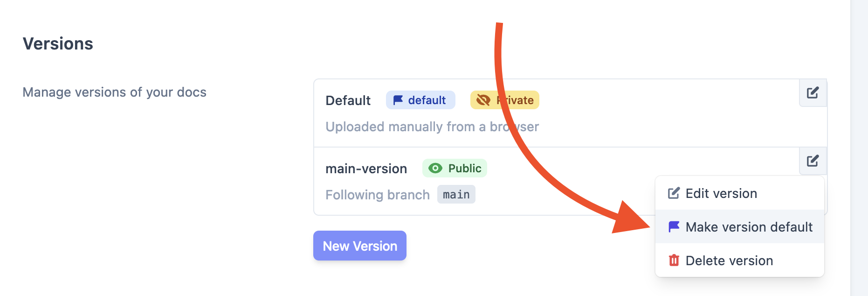
Task: Toggle visibility on the Default version's Private badge
Action: [504, 100]
